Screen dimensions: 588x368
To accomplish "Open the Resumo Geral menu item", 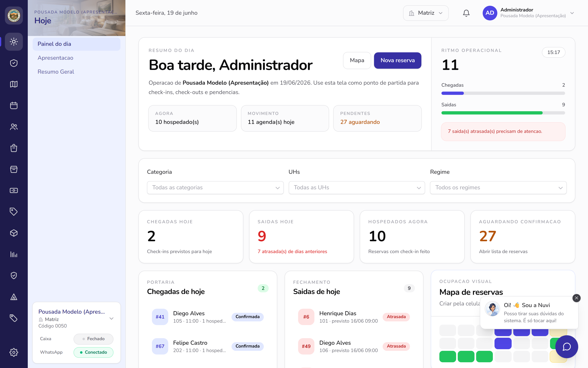I will point(77,72).
